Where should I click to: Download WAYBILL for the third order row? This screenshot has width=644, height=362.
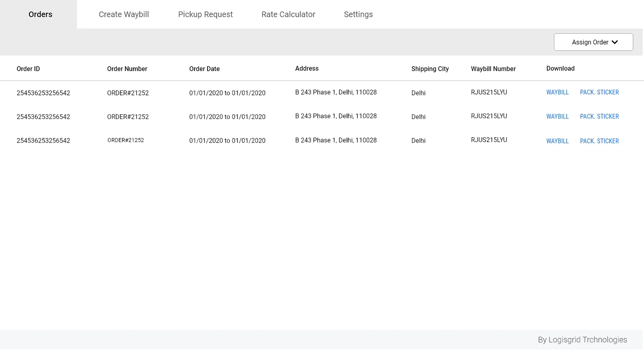[557, 141]
